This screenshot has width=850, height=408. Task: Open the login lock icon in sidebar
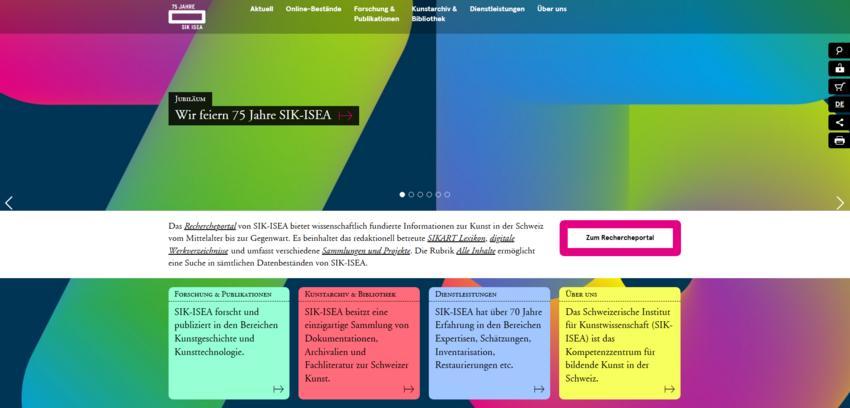point(839,69)
